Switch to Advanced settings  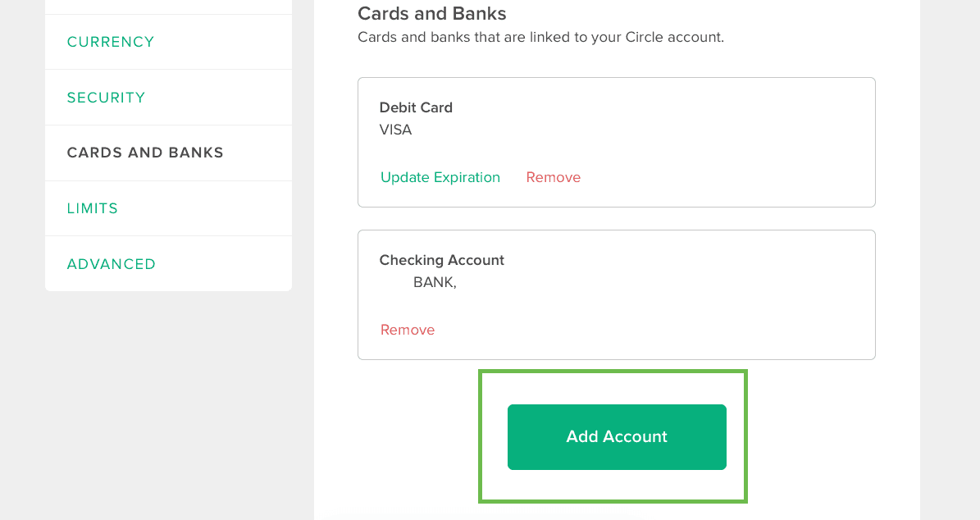[112, 264]
